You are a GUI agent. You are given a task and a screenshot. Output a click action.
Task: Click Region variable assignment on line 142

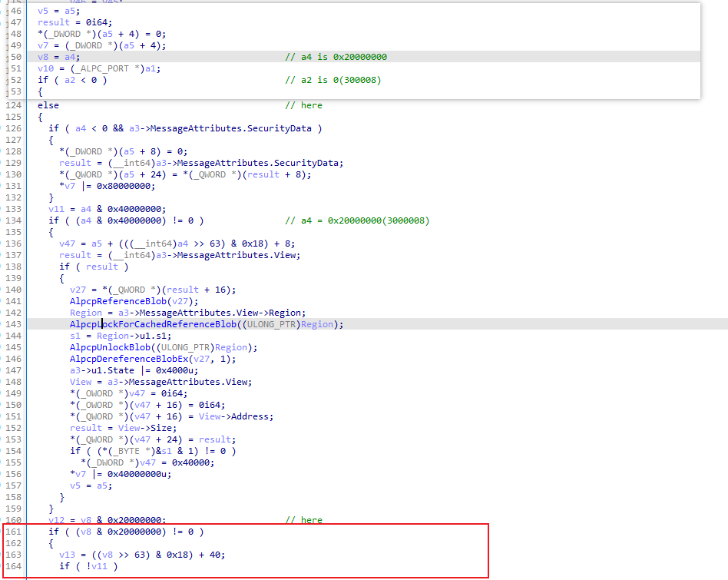(x=86, y=313)
